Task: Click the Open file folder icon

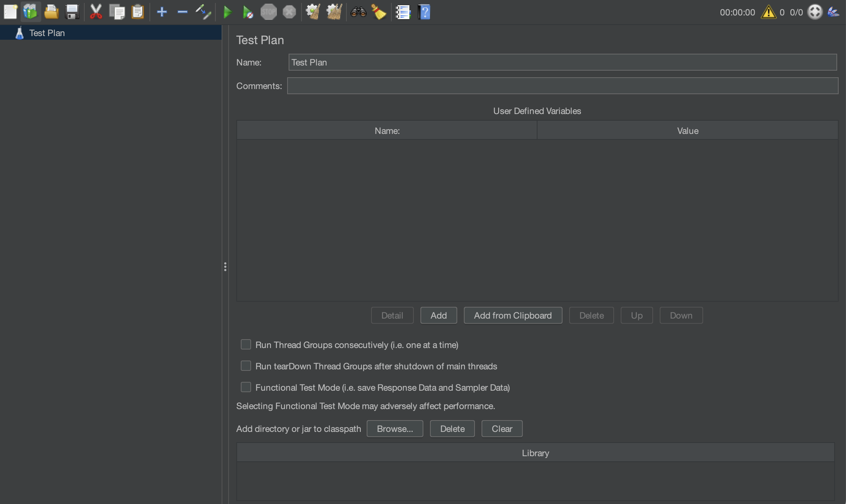Action: (x=51, y=12)
